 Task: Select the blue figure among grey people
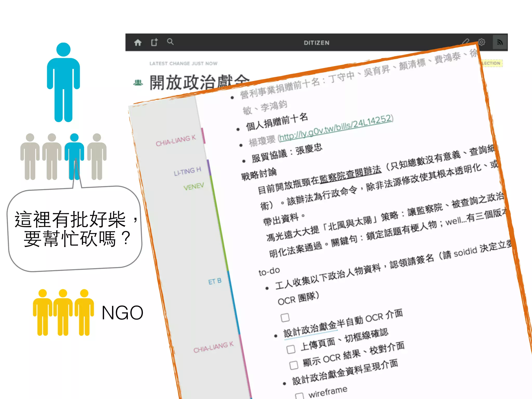pos(74,156)
